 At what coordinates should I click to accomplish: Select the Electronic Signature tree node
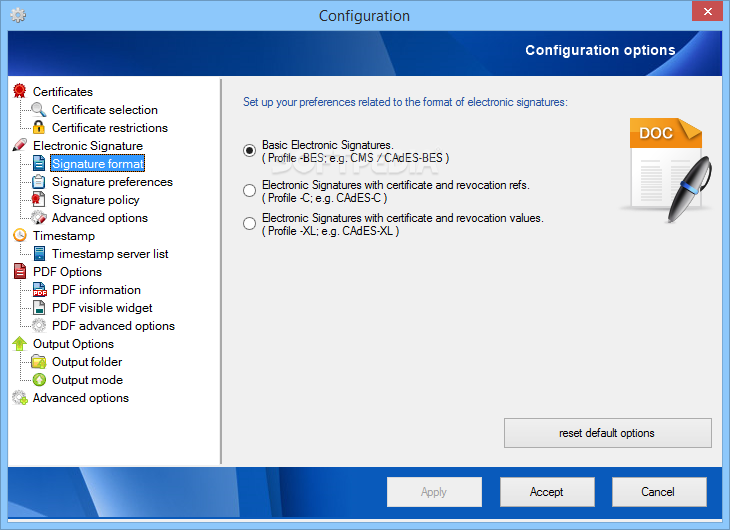coord(88,146)
